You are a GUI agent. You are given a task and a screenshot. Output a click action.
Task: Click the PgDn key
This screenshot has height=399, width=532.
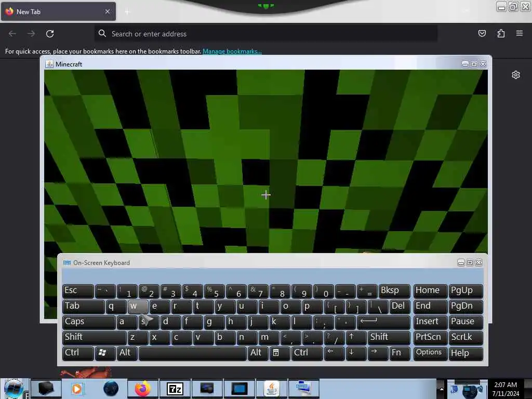tap(465, 307)
